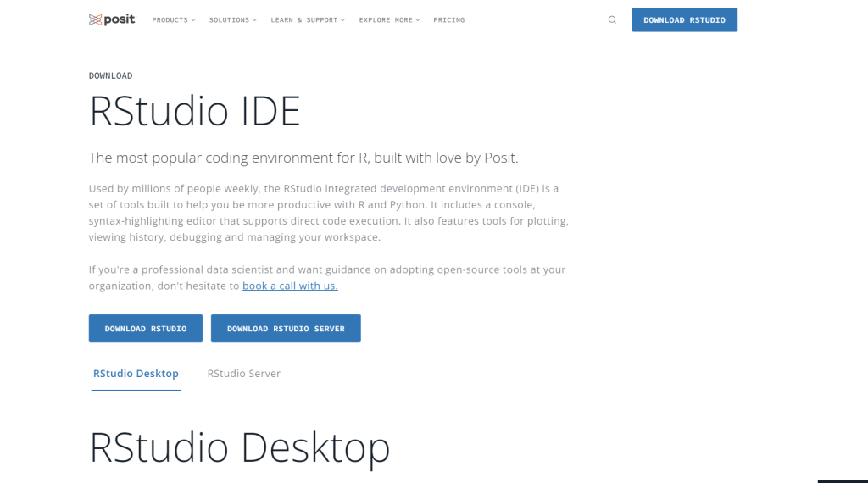Expand the Explore More menu
Screen dimensions: 868x483
click(390, 20)
